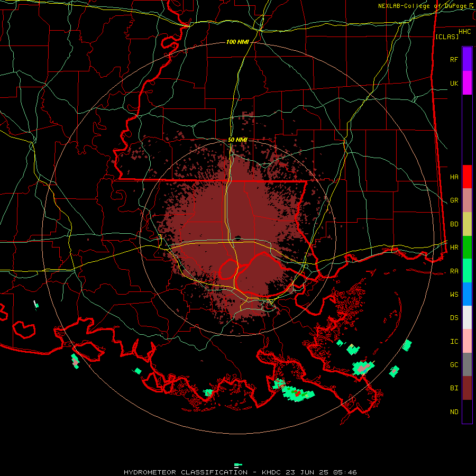Select the white DS legend swatch
The width and height of the screenshot is (476, 476).
(x=467, y=317)
